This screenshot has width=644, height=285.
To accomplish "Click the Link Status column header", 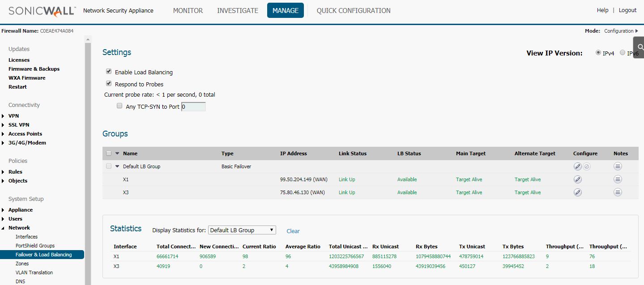I will (x=353, y=153).
